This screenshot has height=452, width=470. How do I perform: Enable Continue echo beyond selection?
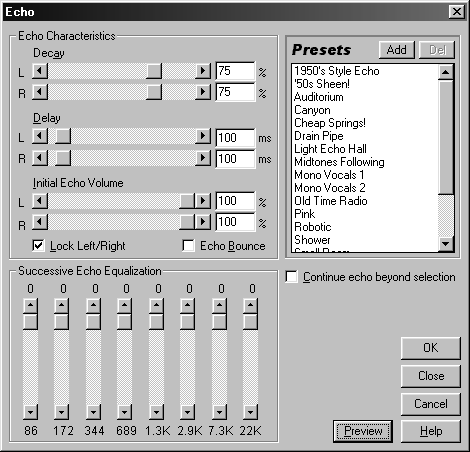coord(292,277)
